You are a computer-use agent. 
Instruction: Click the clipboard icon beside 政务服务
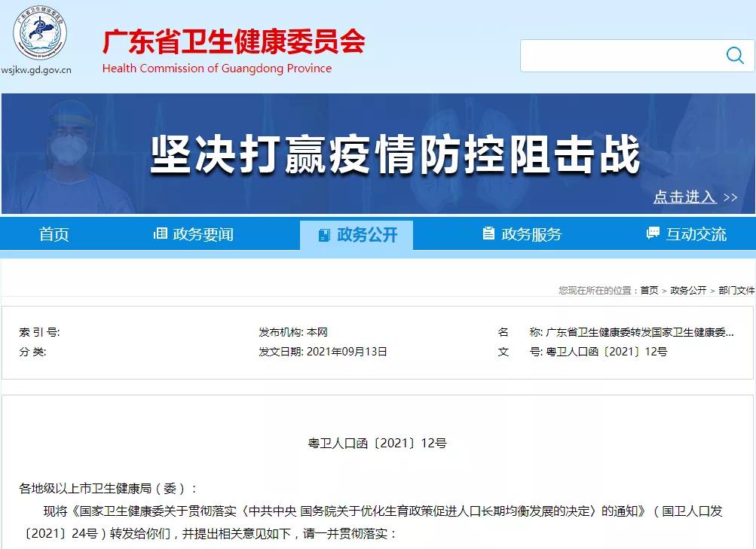488,233
